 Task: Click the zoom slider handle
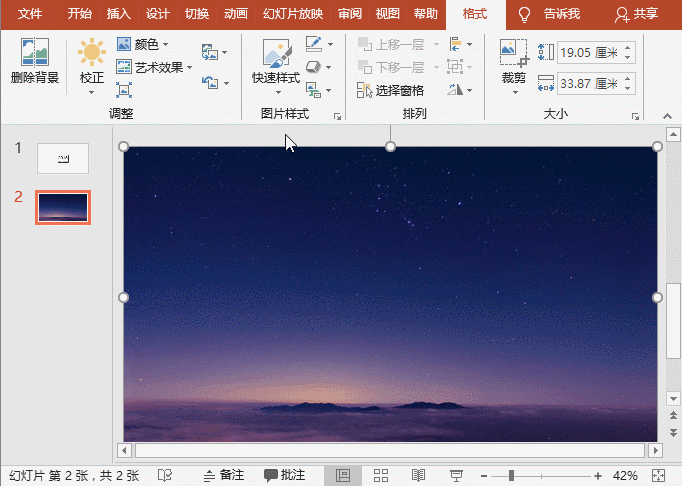(511, 475)
